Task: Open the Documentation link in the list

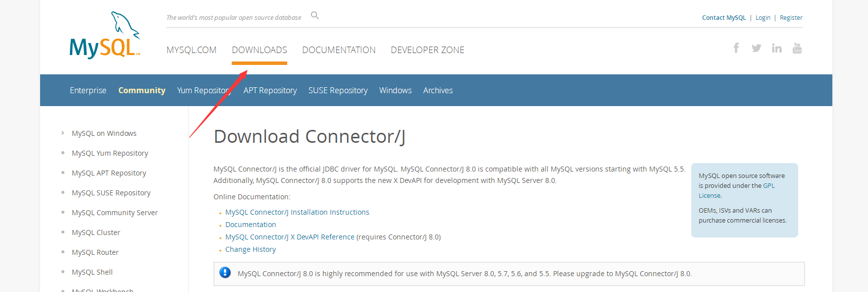Action: coord(251,225)
